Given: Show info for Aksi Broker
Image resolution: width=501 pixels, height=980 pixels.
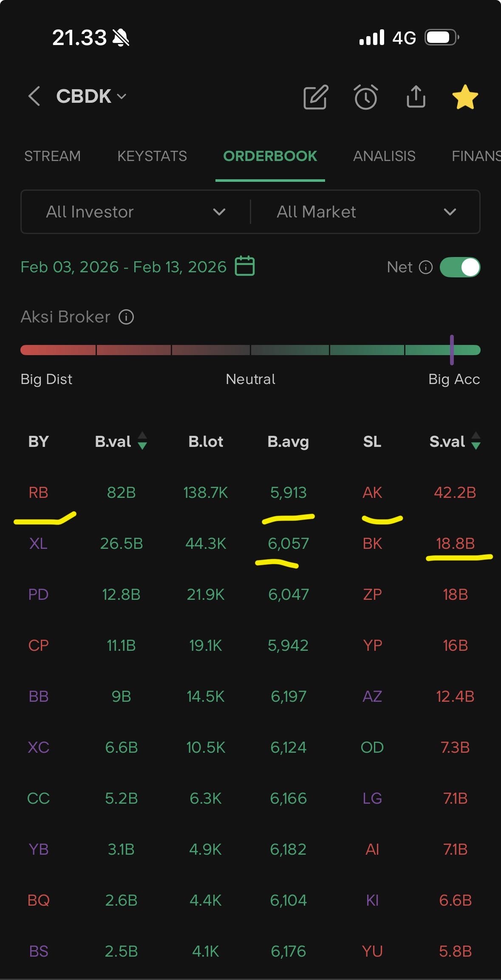Looking at the screenshot, I should [x=126, y=317].
